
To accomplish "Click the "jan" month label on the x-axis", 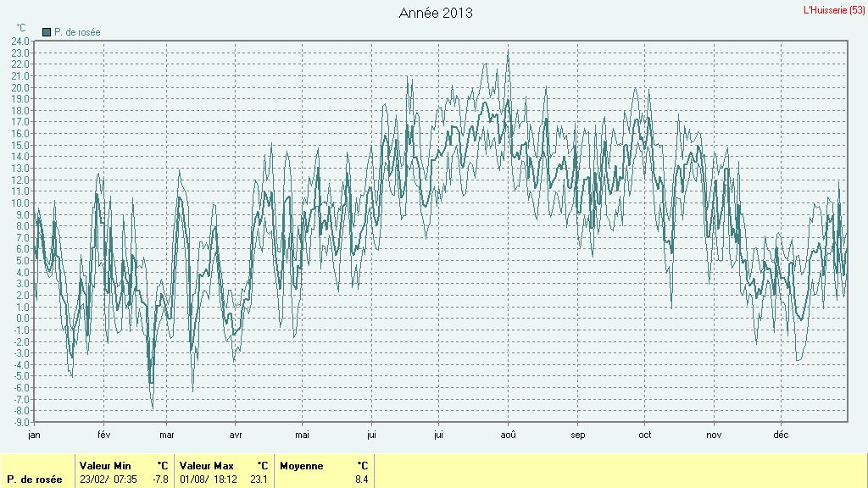I will 34,435.
